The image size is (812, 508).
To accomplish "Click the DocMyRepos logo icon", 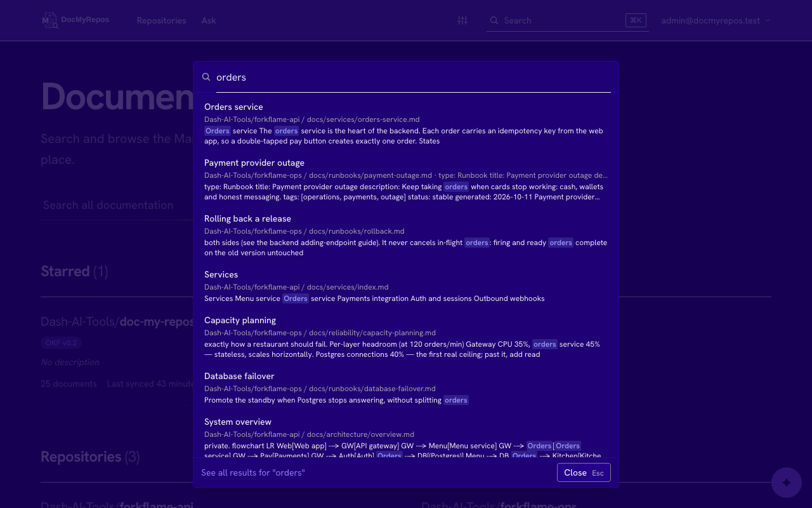I will (x=50, y=20).
